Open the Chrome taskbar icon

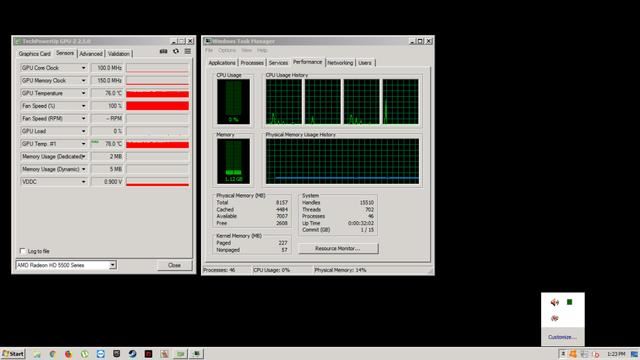(x=53, y=354)
